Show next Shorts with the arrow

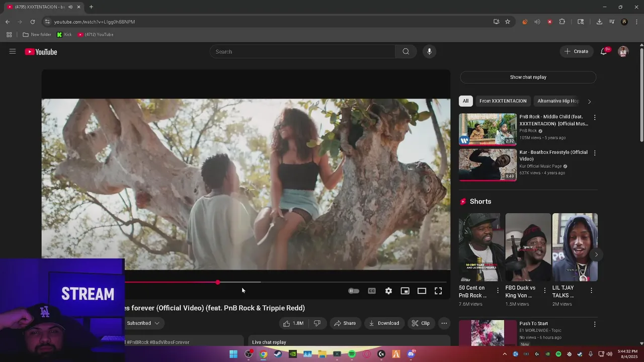click(596, 254)
